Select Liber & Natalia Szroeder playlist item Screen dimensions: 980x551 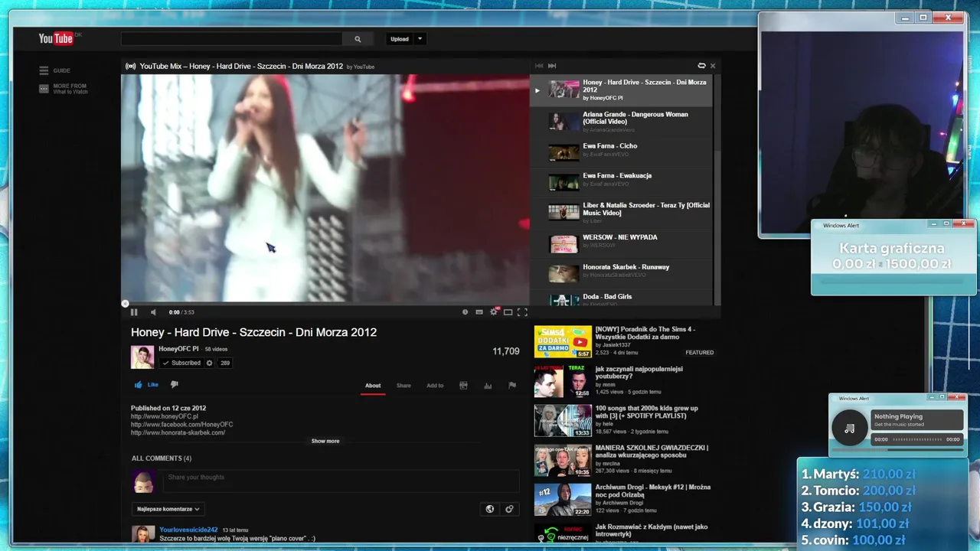pos(622,212)
